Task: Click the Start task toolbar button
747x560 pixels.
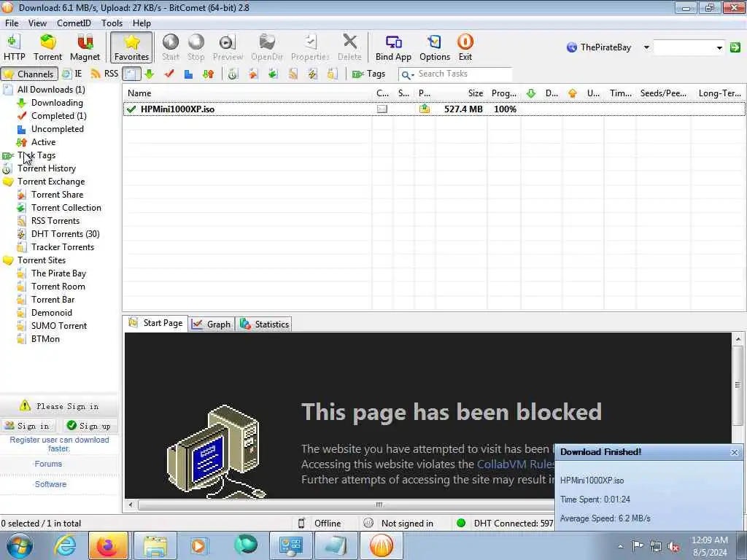Action: [171, 47]
